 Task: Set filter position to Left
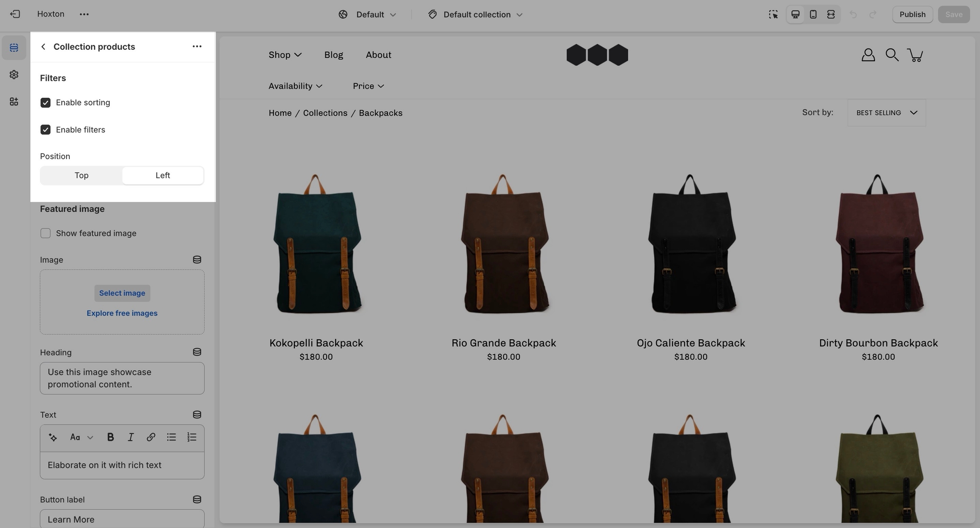[x=163, y=176]
